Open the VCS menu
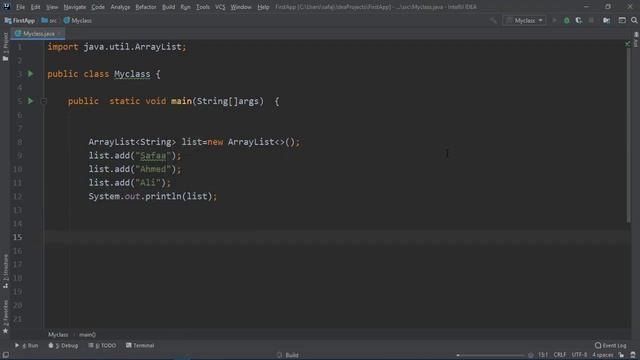640x360 pixels. [x=220, y=7]
